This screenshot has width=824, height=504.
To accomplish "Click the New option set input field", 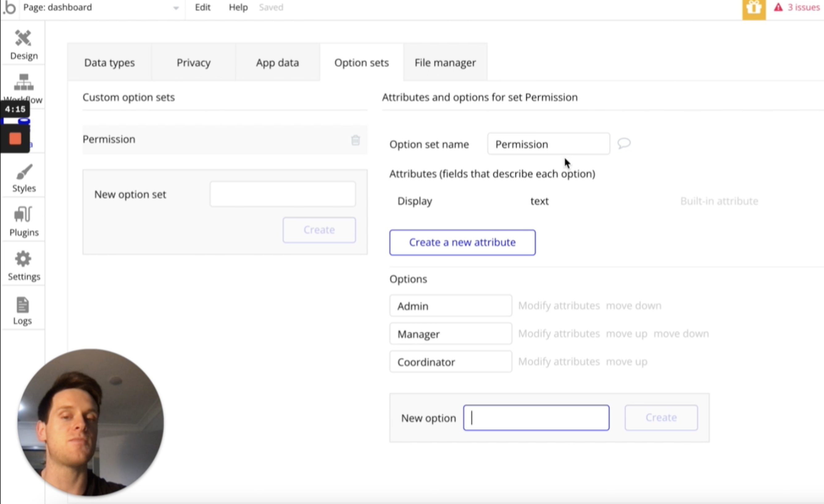I will (x=283, y=194).
